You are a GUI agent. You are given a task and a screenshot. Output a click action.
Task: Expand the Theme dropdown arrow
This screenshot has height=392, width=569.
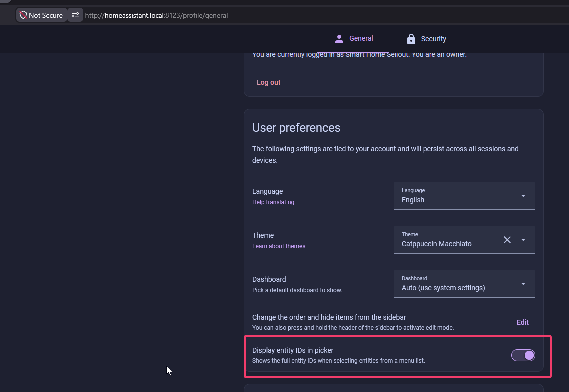click(x=523, y=240)
